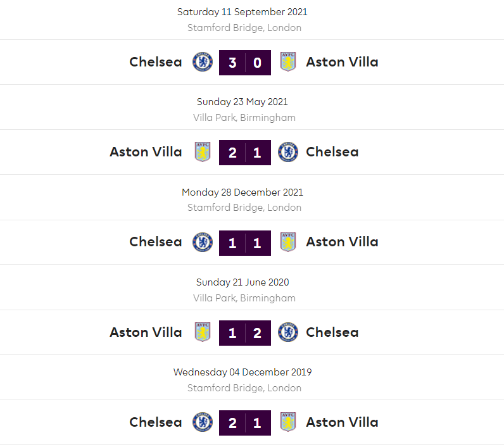Select the Wednesday 04 December 2019 date text
504x447 pixels.
tap(243, 372)
